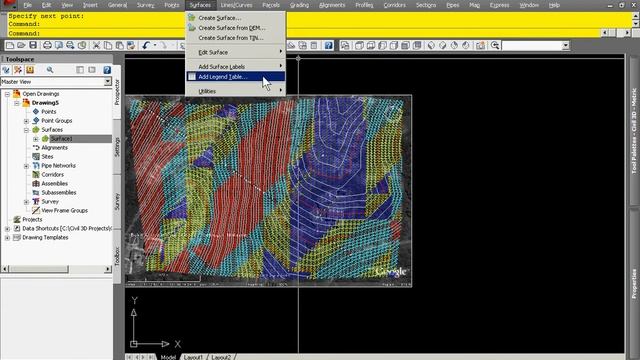
Task: Click the Properties palette side bar
Action: [x=634, y=282]
